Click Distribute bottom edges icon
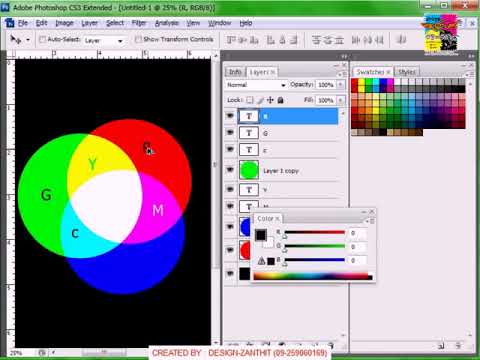The height and width of the screenshot is (360, 480). 339,40
